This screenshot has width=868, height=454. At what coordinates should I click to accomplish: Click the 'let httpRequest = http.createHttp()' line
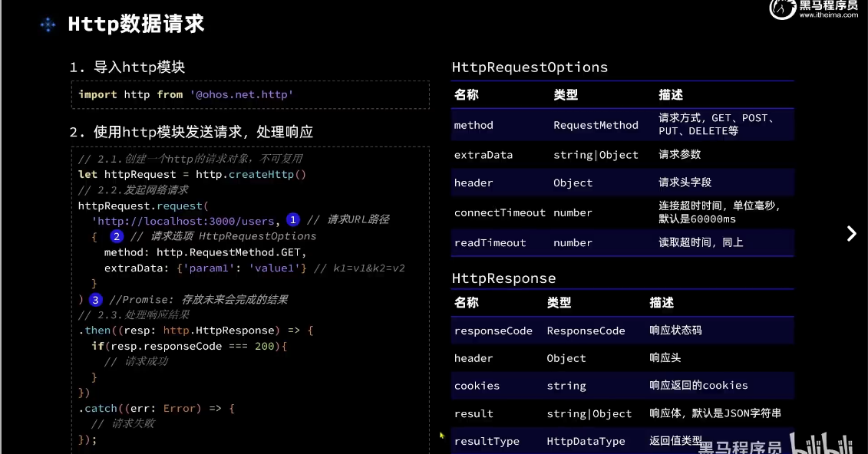point(192,175)
